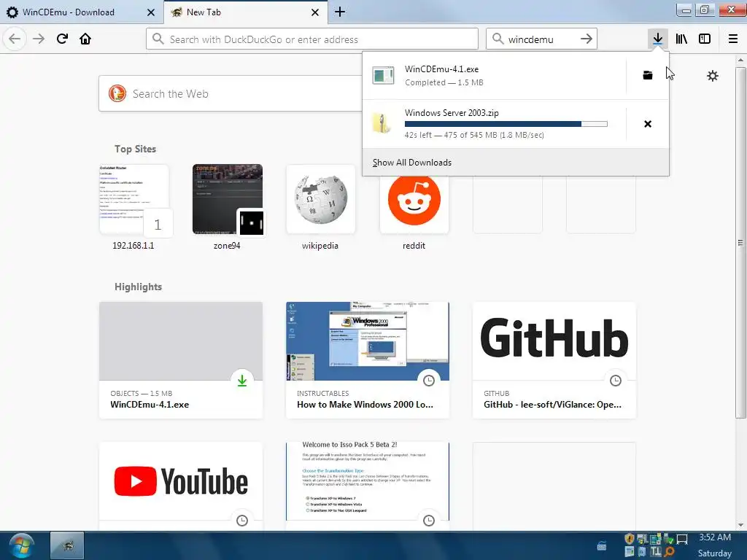Toggle the Downloads toolbar arrow button

[658, 39]
